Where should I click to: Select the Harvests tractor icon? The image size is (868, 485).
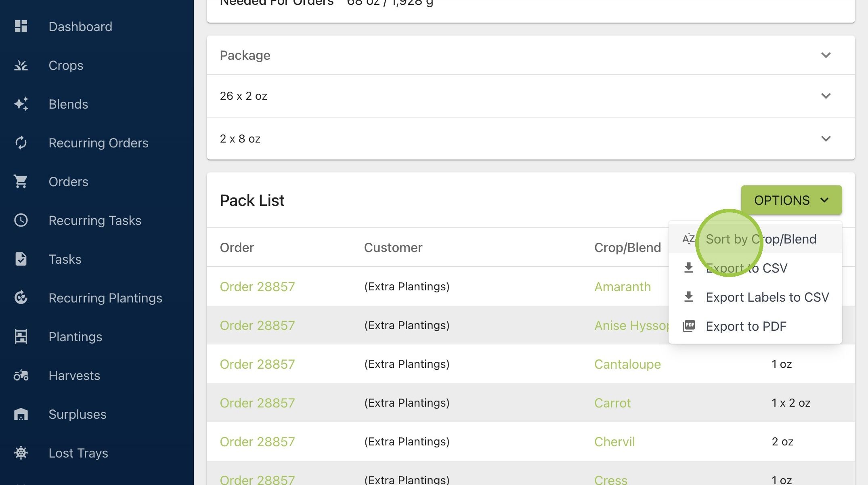pos(21,376)
